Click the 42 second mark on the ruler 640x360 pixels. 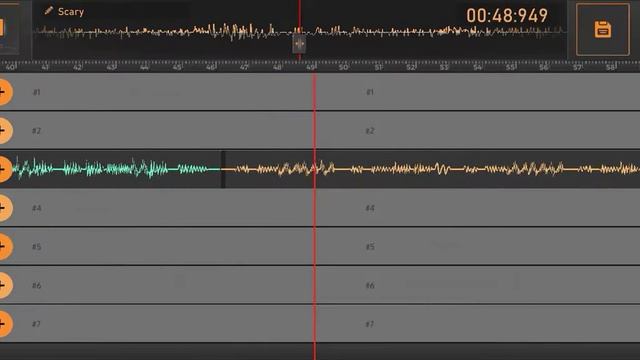tap(78, 67)
